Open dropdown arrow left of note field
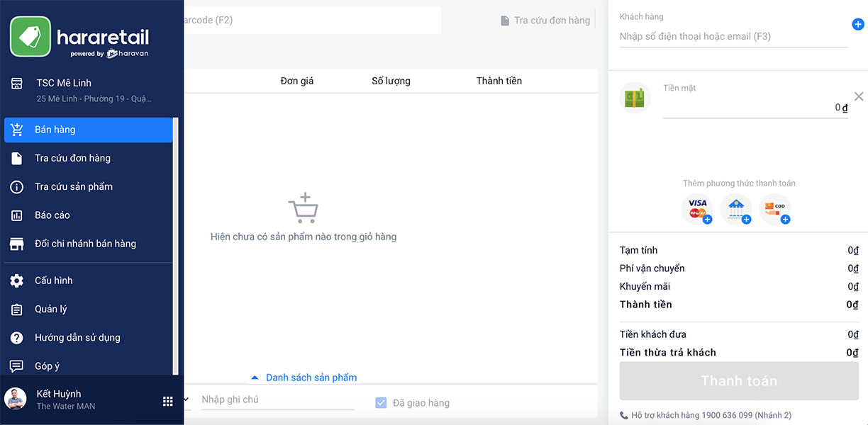Image resolution: width=868 pixels, height=425 pixels. [x=187, y=399]
